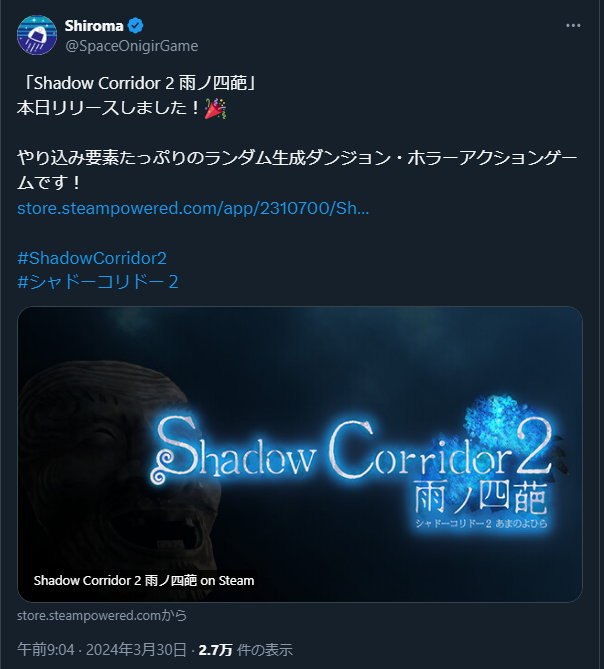Viewport: 604px width, 669px height.
Task: Open the @SpaceOnigirGame handle
Action: pos(131,46)
